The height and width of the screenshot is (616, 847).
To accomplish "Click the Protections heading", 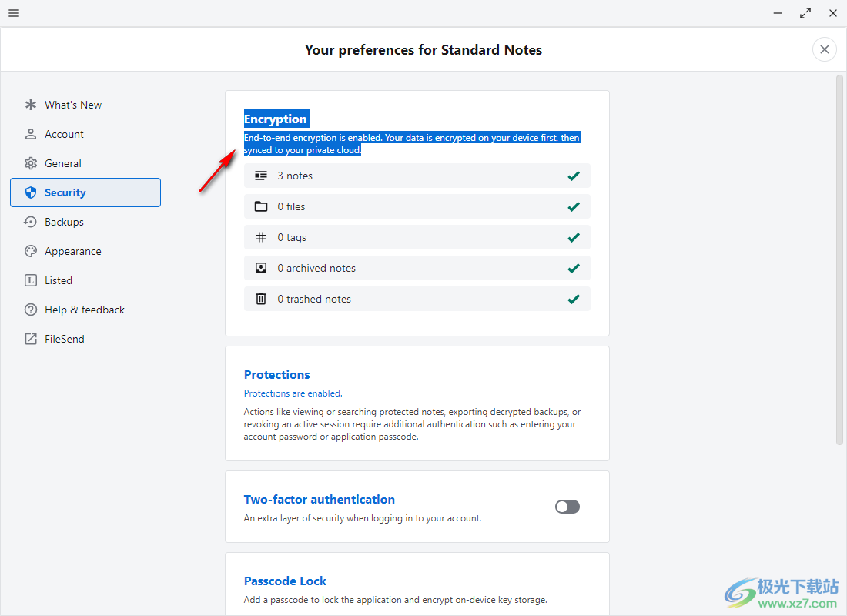I will click(277, 374).
